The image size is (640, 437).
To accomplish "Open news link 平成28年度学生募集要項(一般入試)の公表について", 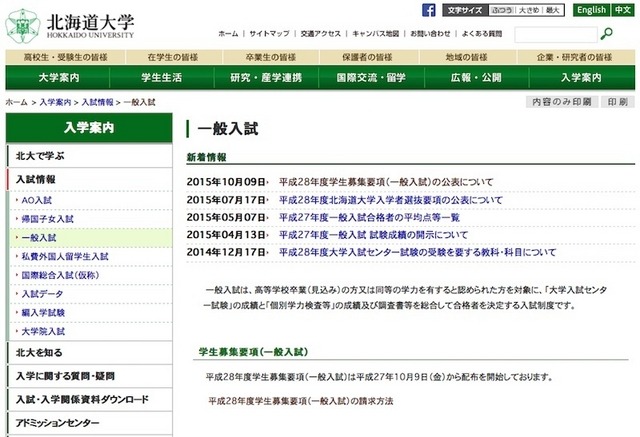I will (386, 182).
